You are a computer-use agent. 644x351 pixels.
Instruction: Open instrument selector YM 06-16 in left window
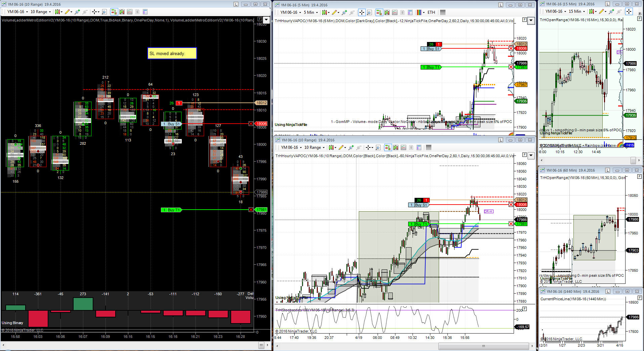(x=17, y=12)
